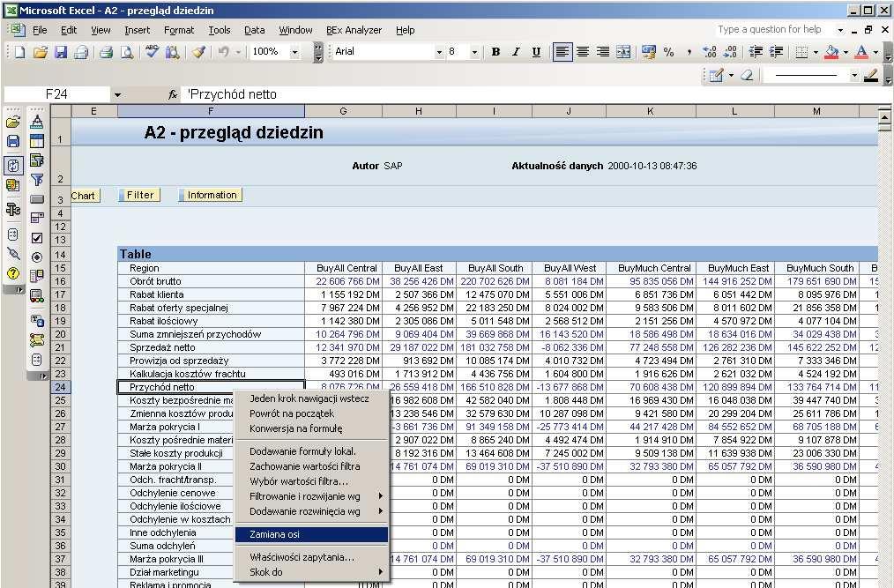Apply percent style formatting
The height and width of the screenshot is (588, 894).
pyautogui.click(x=669, y=52)
